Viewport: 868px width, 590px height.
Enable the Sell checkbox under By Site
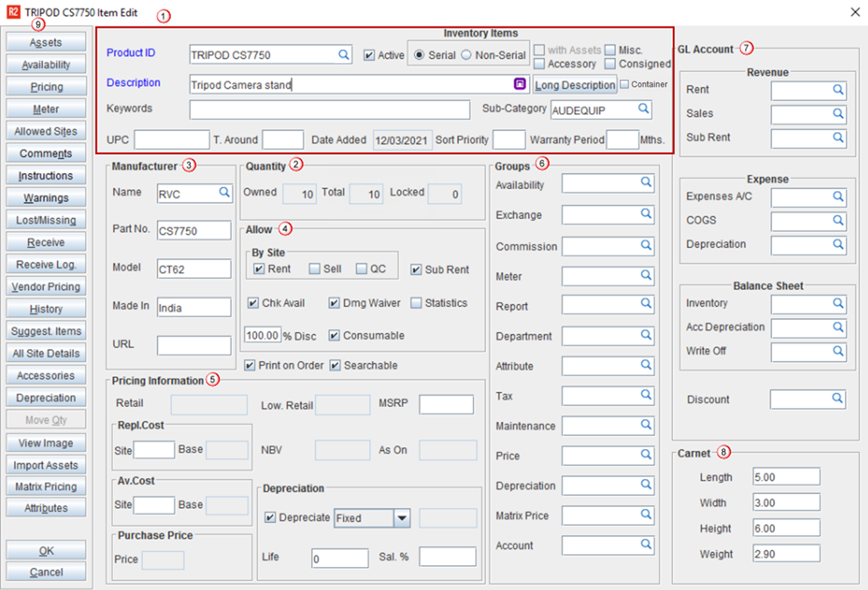[x=315, y=269]
